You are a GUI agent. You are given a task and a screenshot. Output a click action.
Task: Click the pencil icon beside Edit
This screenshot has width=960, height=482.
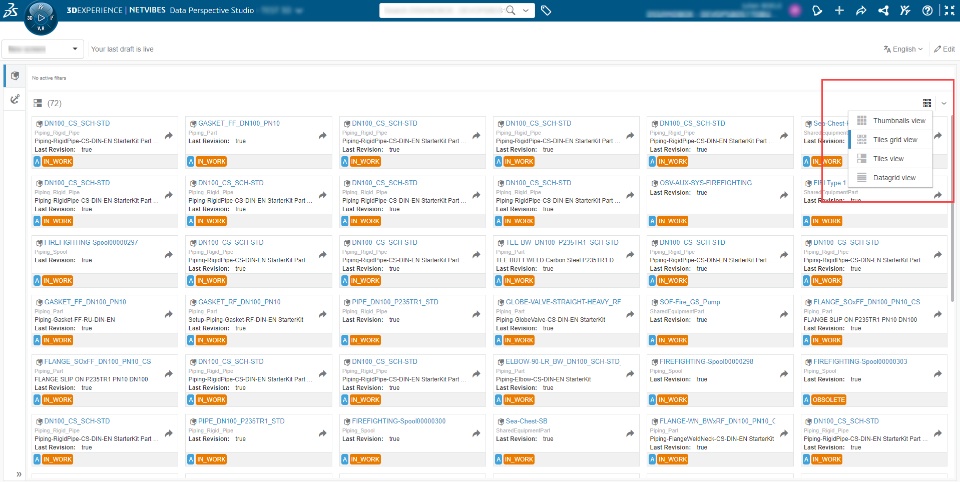pos(937,49)
